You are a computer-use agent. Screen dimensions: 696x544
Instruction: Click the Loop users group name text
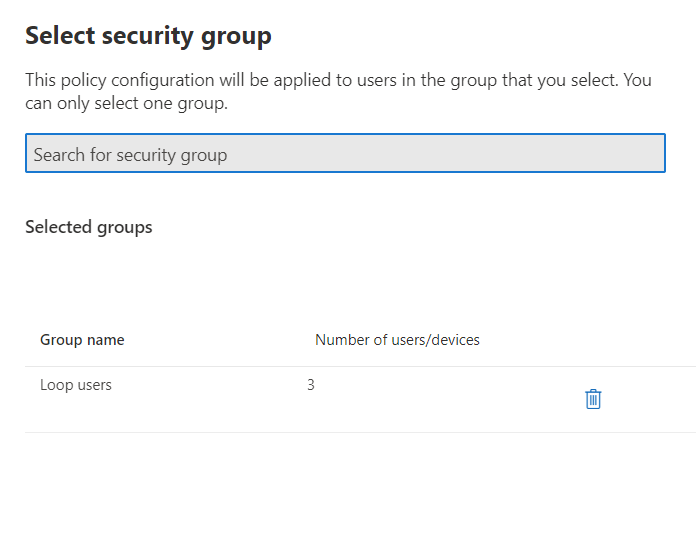(76, 385)
